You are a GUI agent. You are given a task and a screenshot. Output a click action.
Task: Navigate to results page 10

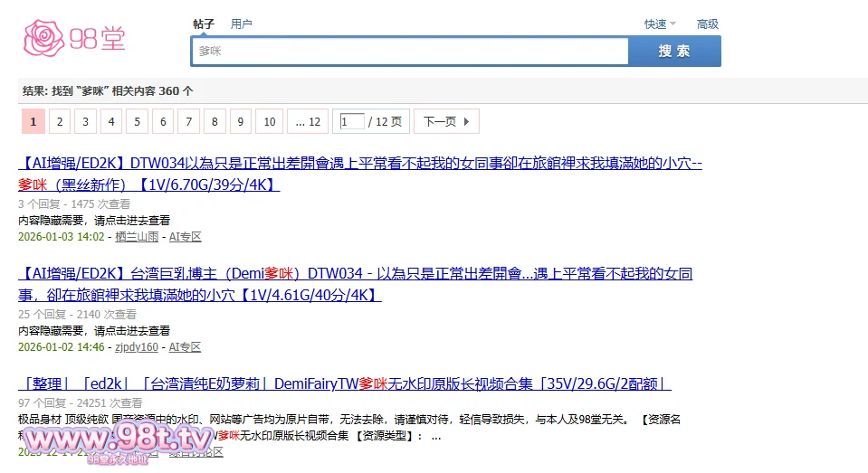tap(269, 122)
